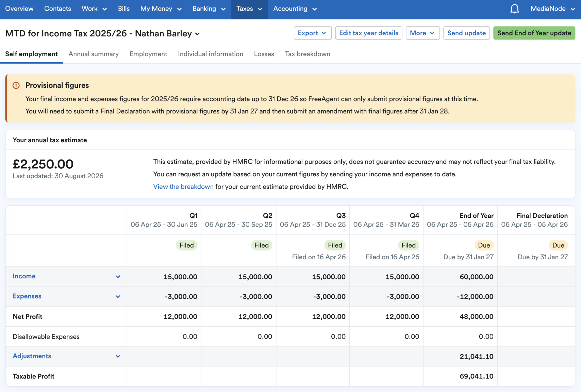Expand the Adjustments row chevron

coord(118,356)
